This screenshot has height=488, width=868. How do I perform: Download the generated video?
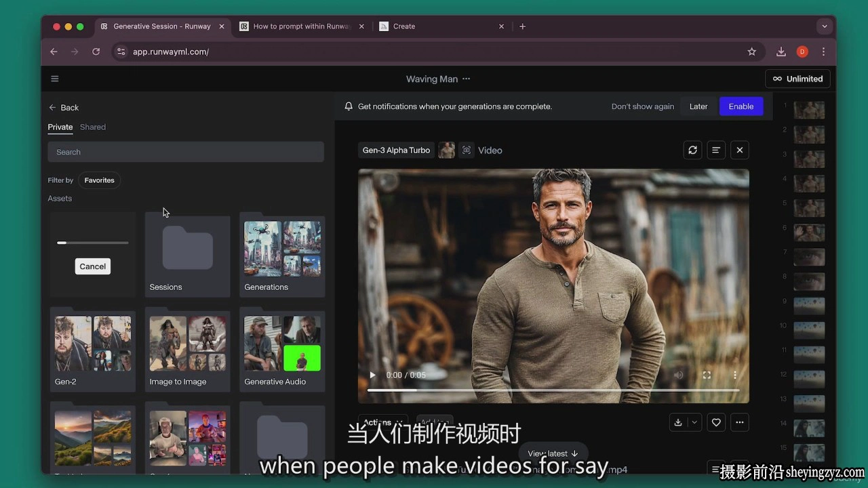677,422
